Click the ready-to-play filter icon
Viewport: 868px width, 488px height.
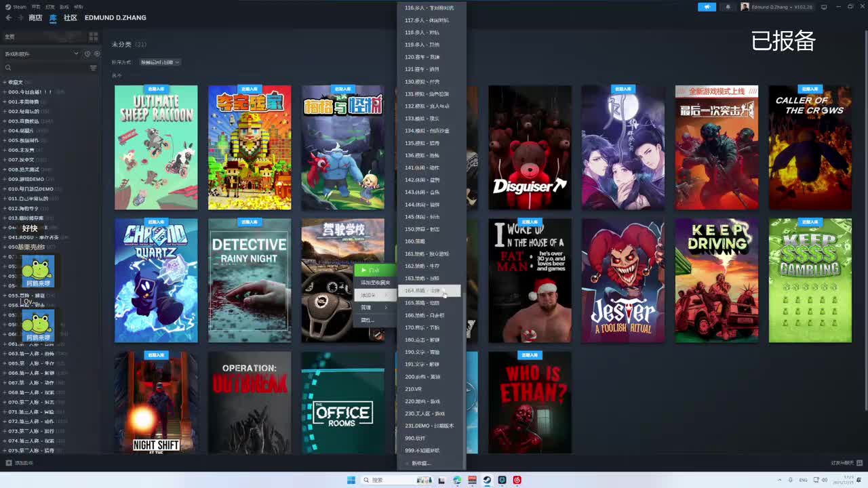pos(97,54)
